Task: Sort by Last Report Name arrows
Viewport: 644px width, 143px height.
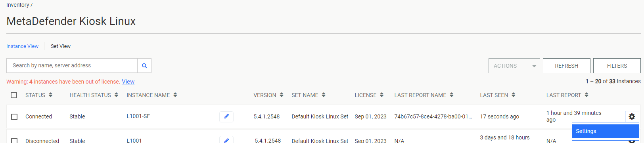Action: pos(452,95)
